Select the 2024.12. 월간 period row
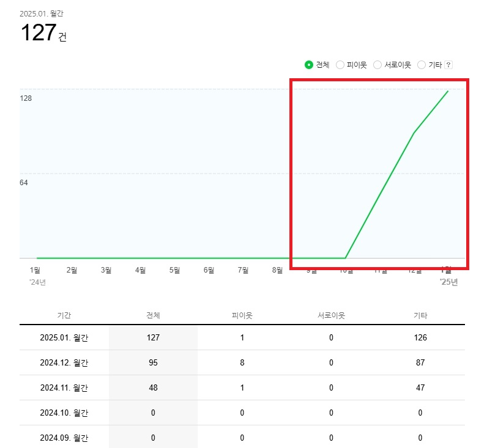The width and height of the screenshot is (487, 448). coord(64,362)
